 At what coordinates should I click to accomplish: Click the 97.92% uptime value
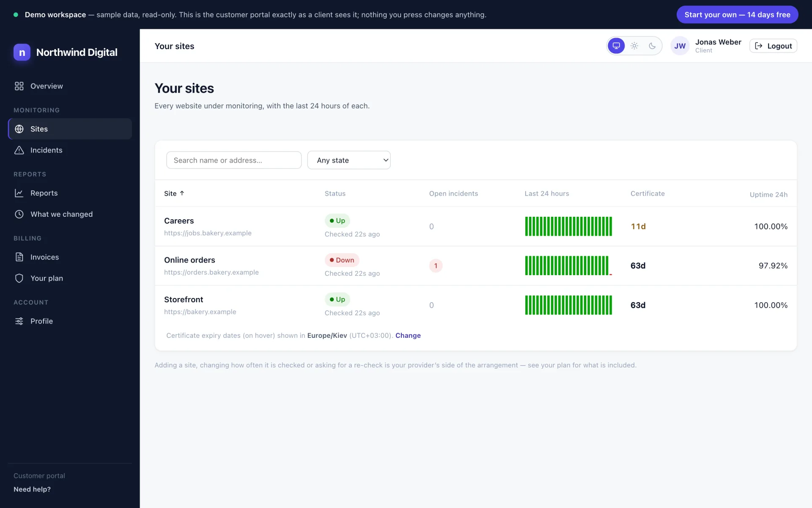coord(773,266)
